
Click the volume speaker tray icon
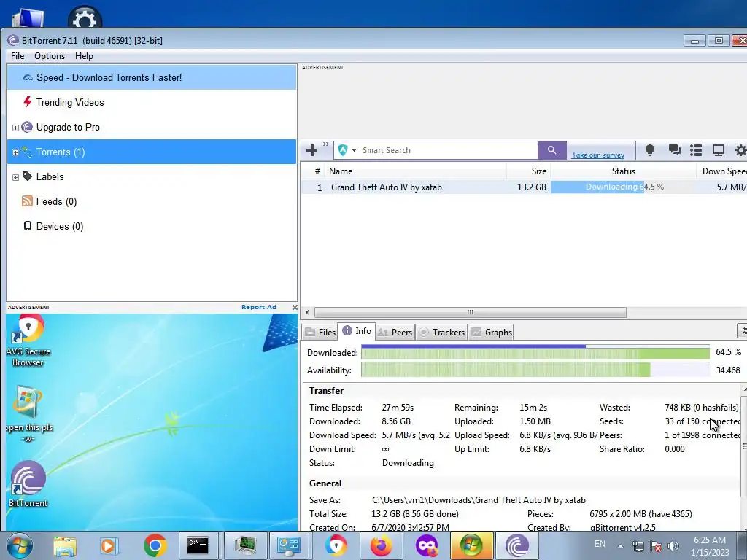[673, 546]
